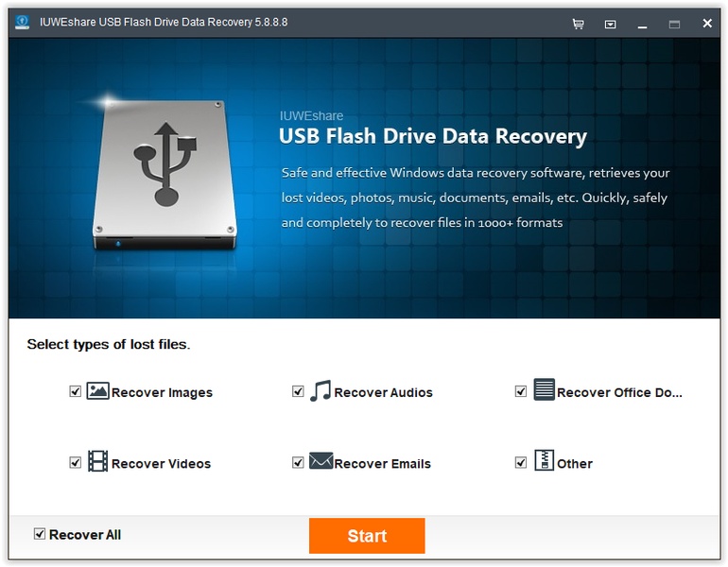Click the USB hard drive illustration
This screenshot has width=728, height=567.
click(x=165, y=176)
